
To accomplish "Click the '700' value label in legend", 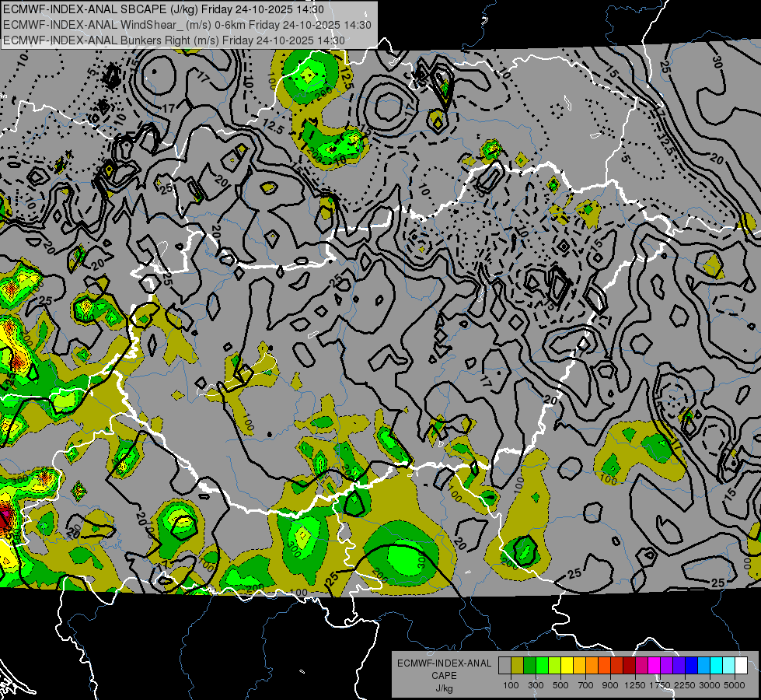I will click(x=585, y=685).
